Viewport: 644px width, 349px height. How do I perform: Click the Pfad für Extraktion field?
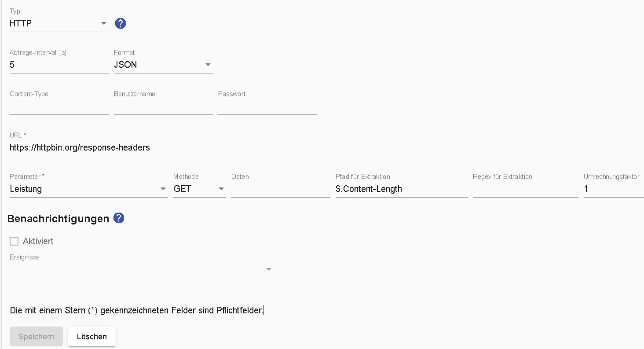(402, 189)
